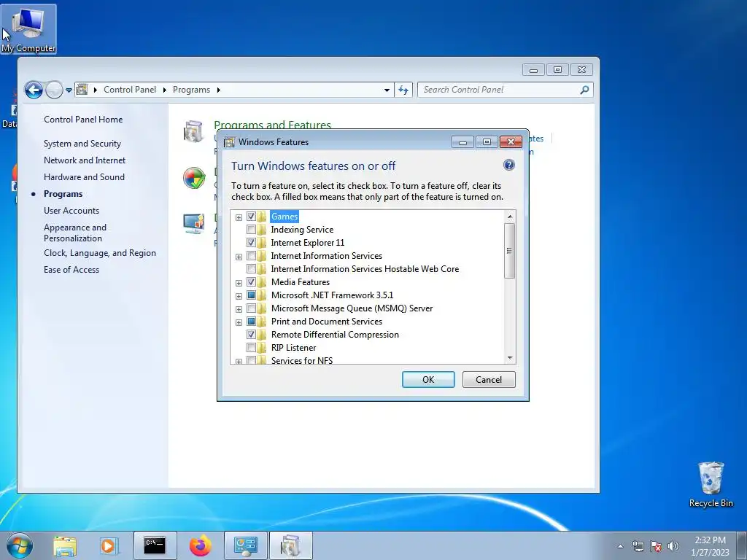
Task: Switch to the Control Panel taskbar button
Action: (x=245, y=545)
